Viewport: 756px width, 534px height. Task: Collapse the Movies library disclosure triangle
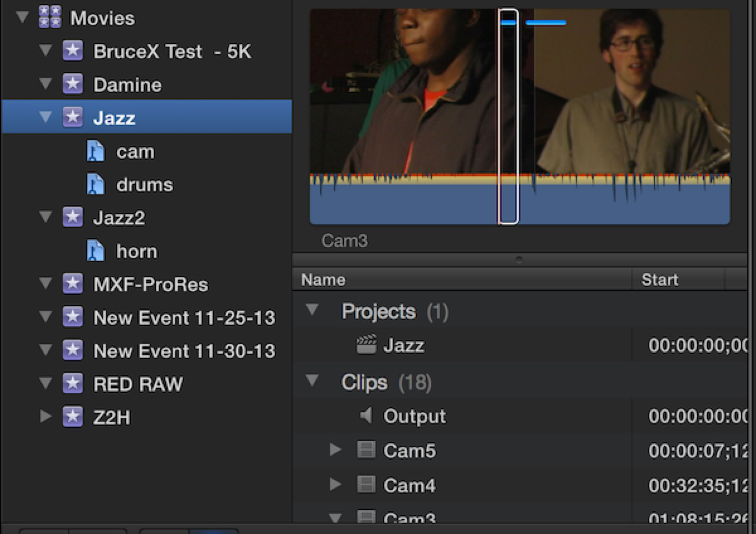pos(22,16)
